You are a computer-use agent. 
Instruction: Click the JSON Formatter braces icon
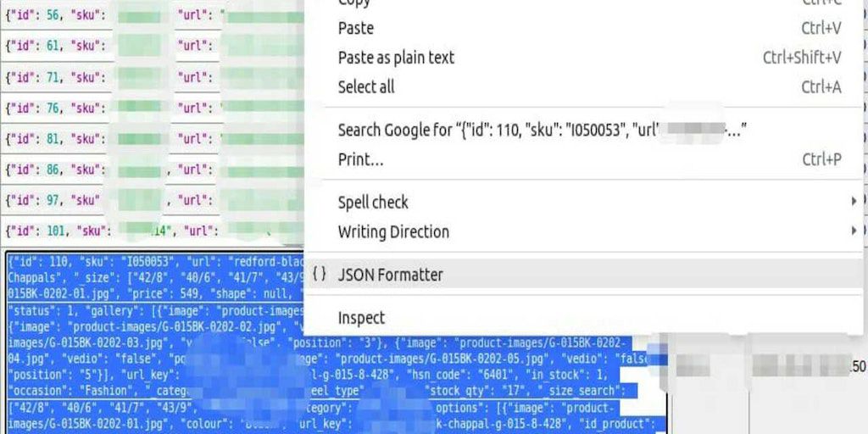coord(319,275)
